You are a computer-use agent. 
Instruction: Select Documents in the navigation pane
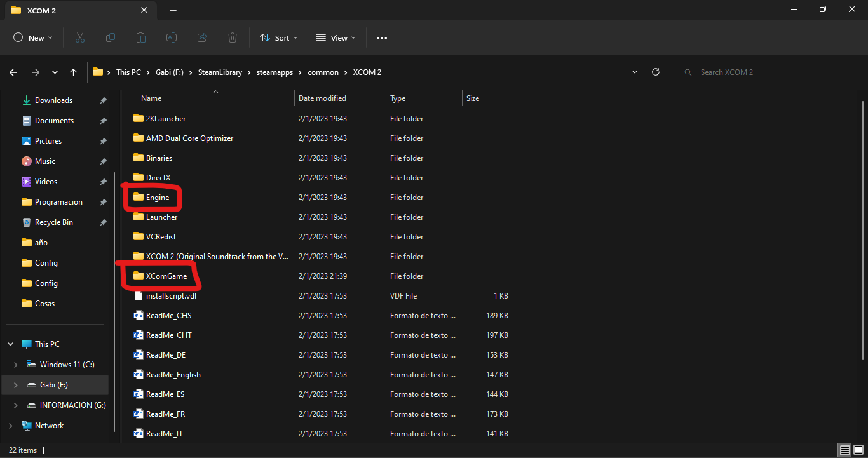55,121
